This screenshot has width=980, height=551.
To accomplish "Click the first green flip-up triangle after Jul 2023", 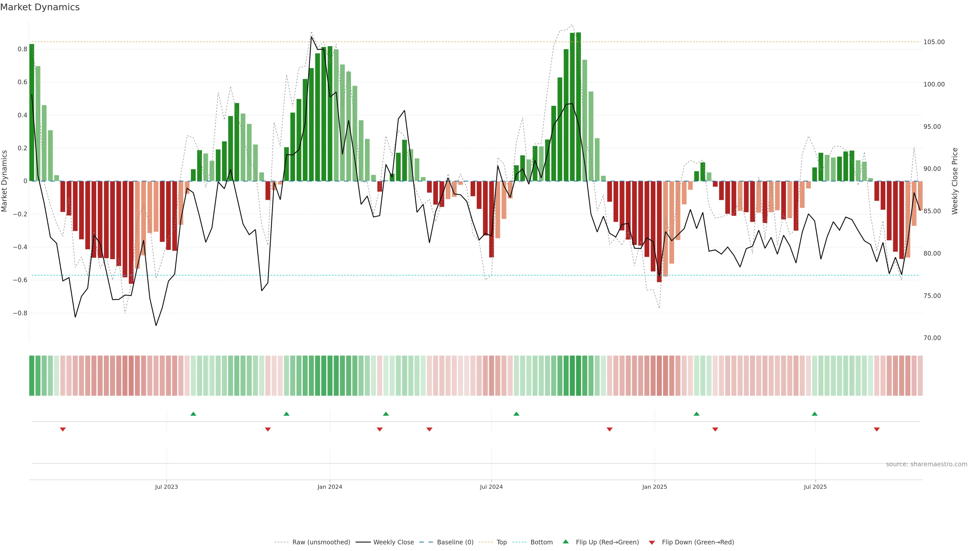I will [x=193, y=414].
